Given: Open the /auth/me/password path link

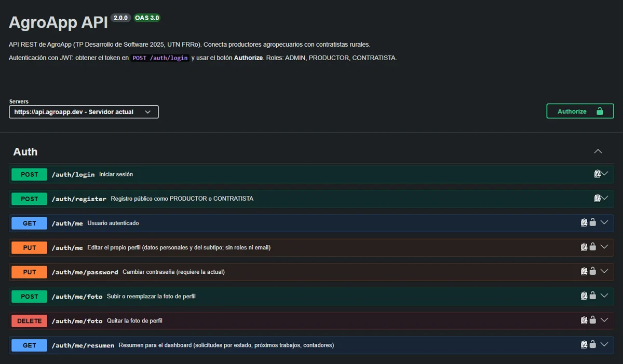Looking at the screenshot, I should click(85, 272).
